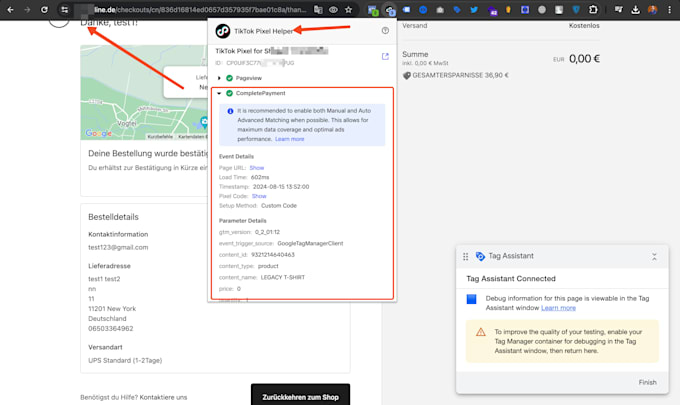This screenshot has height=405, width=680.
Task: Click the Load Time value 602ms
Action: [x=260, y=177]
